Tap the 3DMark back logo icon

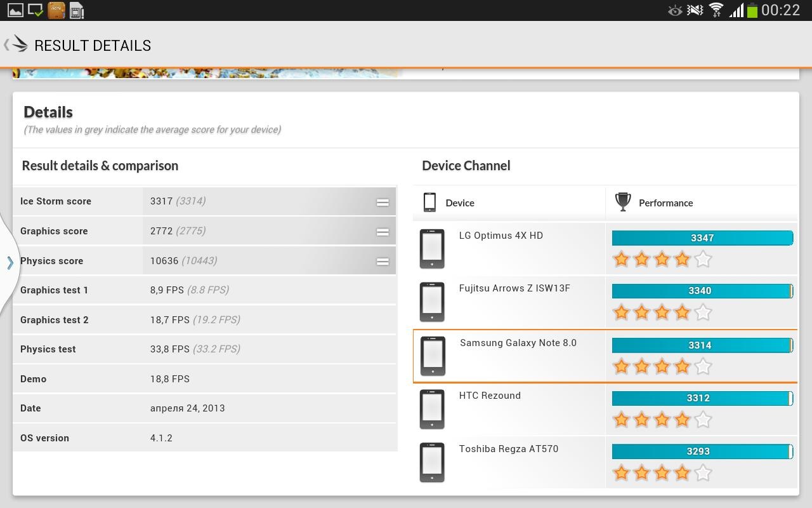pos(19,44)
